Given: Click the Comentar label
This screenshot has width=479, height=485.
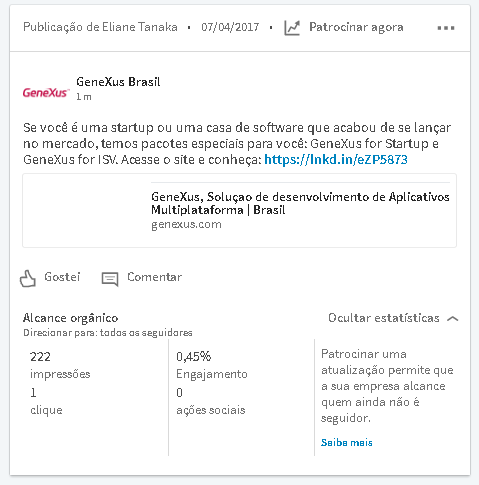Looking at the screenshot, I should pos(154,277).
